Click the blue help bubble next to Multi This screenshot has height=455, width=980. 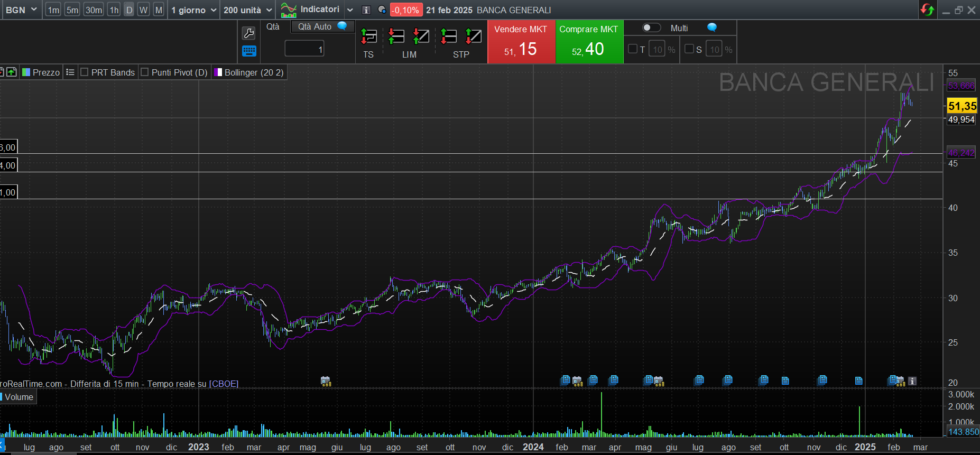coord(712,27)
